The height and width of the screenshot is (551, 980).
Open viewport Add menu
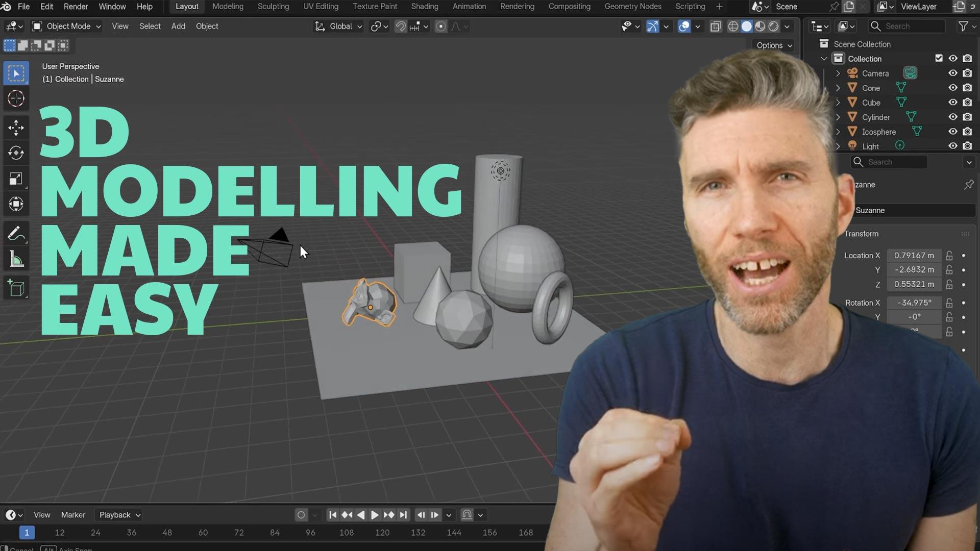pos(178,27)
